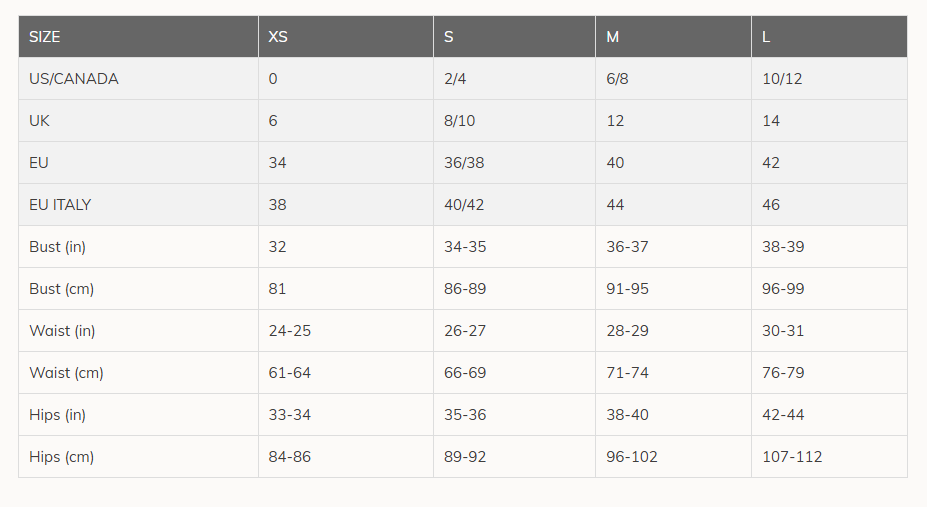Select the S size header

[449, 37]
